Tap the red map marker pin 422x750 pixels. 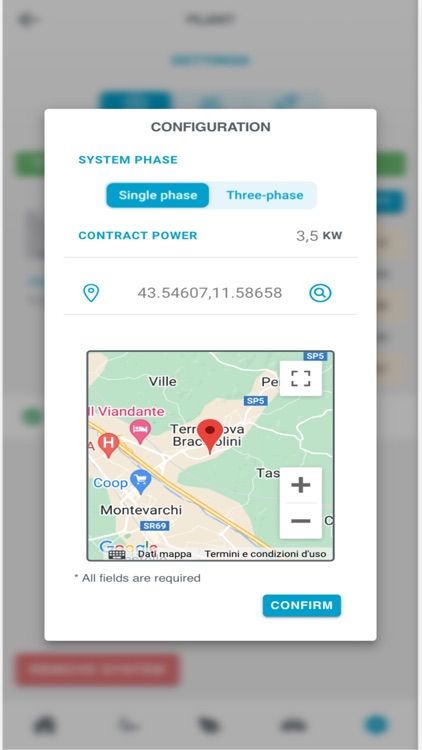point(210,436)
